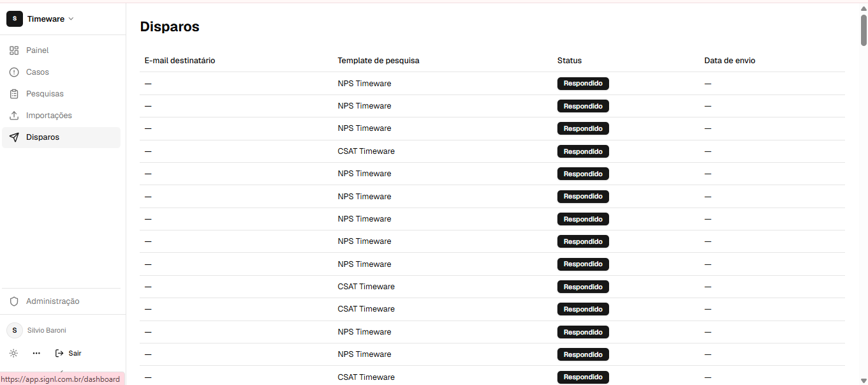Screen dimensions: 868x385
Task: Click the Status column header
Action: tap(570, 61)
